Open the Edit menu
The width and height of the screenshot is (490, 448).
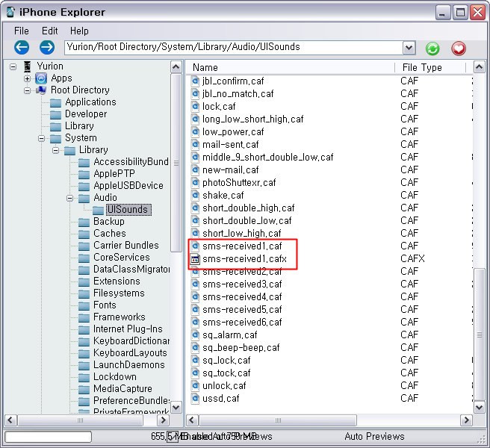click(50, 31)
